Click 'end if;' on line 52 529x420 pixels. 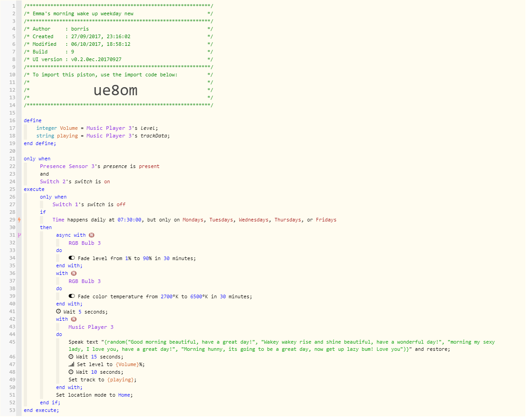click(50, 402)
